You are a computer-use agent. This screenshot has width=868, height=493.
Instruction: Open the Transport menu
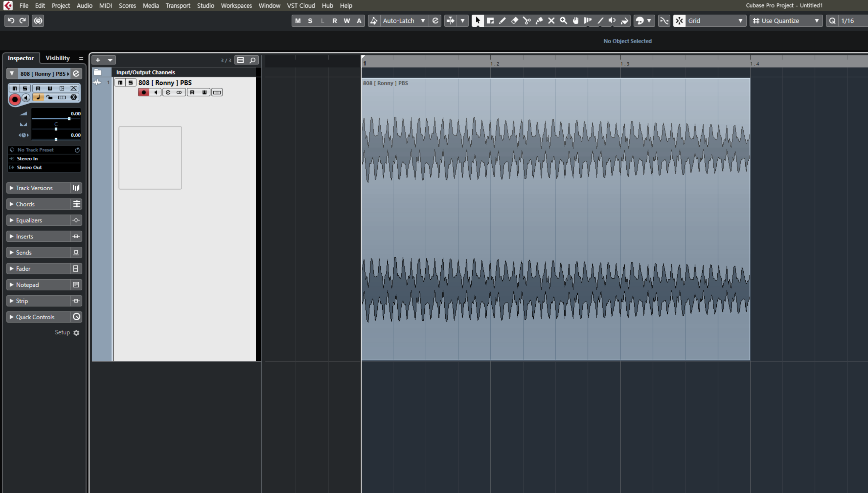[x=177, y=6]
